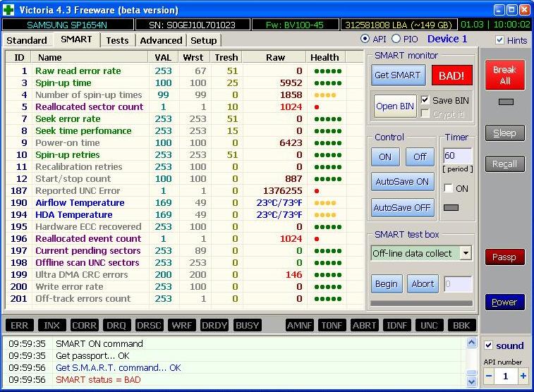Uncheck the Save BIN checkbox
The image size is (534, 392).
(425, 100)
